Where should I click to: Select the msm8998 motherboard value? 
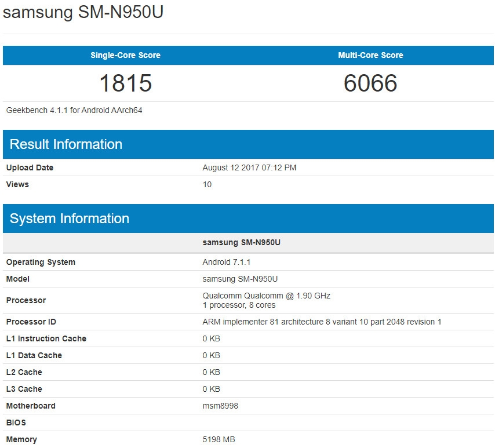point(215,406)
